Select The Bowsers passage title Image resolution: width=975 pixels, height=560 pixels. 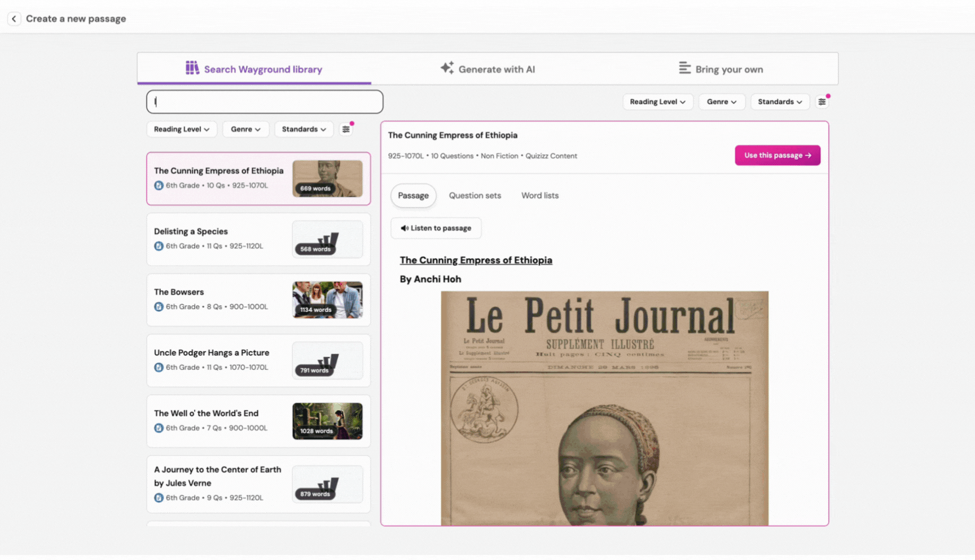pos(179,292)
